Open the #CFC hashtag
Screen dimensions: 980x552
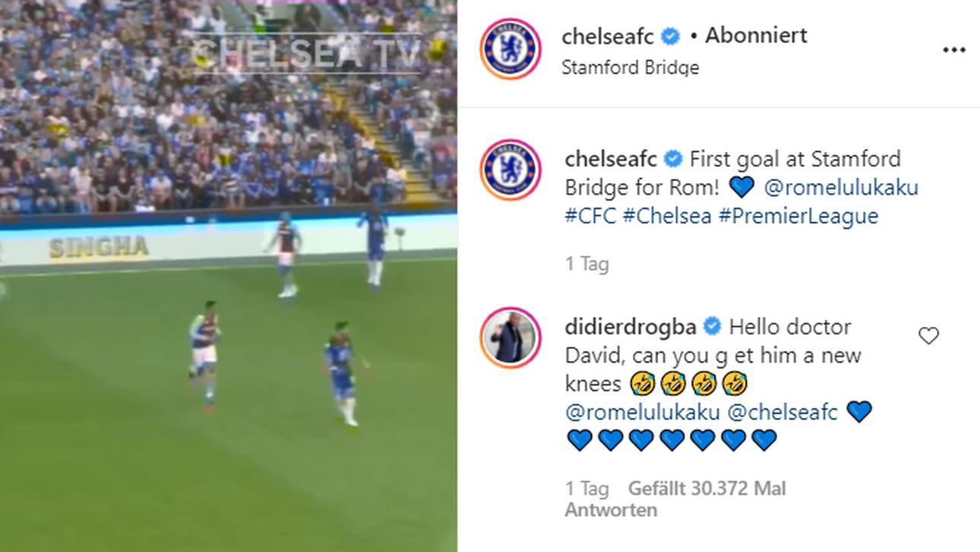(590, 216)
